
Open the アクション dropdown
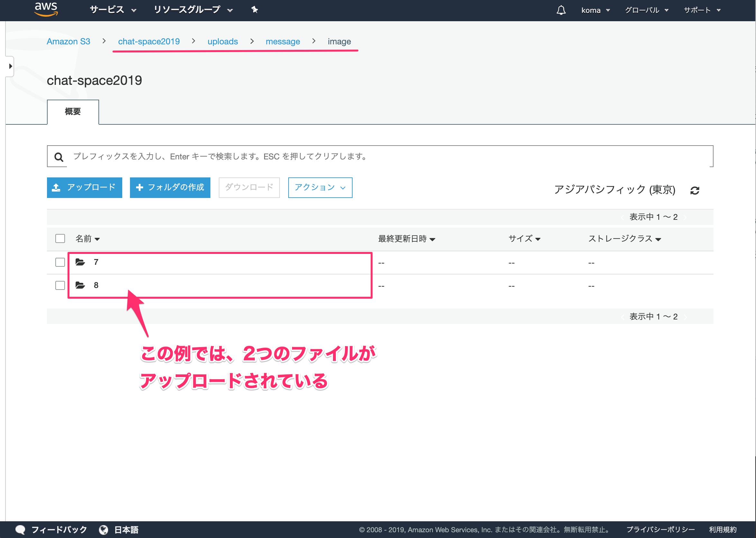(320, 187)
